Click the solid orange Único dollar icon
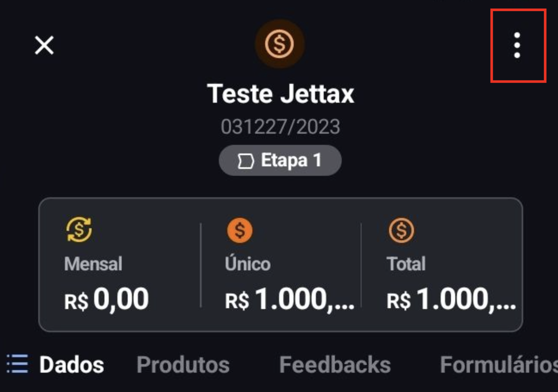The image size is (558, 392). 240,230
